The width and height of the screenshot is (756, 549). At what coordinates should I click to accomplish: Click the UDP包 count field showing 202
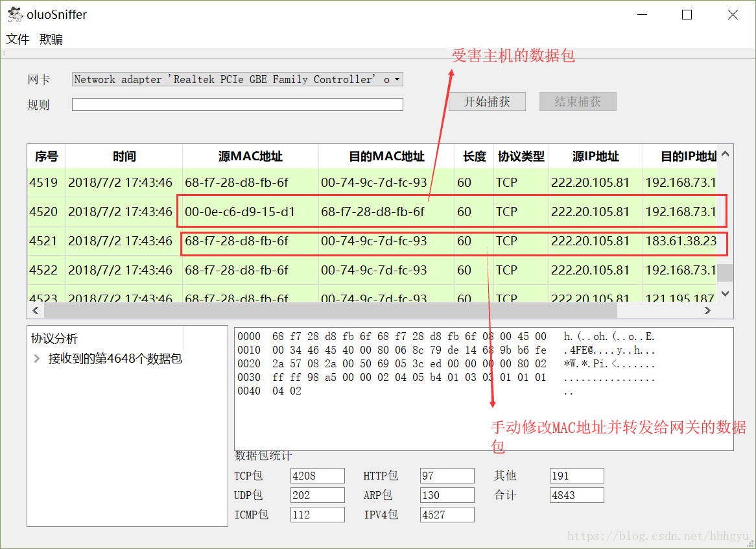[318, 495]
